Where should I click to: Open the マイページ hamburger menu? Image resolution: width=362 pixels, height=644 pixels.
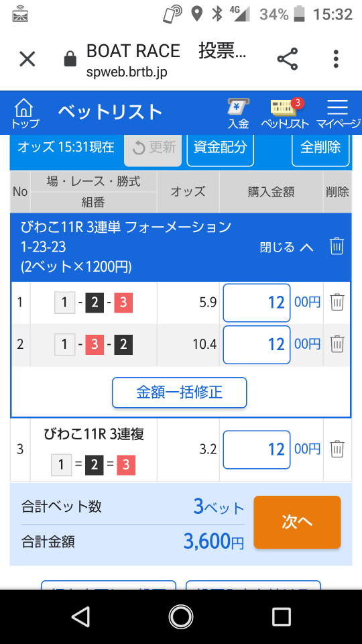click(x=337, y=113)
